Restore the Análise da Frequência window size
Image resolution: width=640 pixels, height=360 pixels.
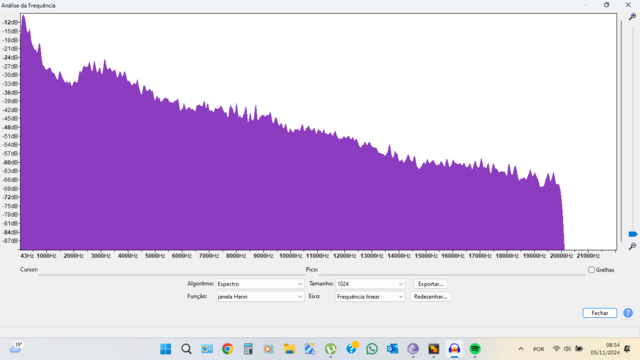607,5
